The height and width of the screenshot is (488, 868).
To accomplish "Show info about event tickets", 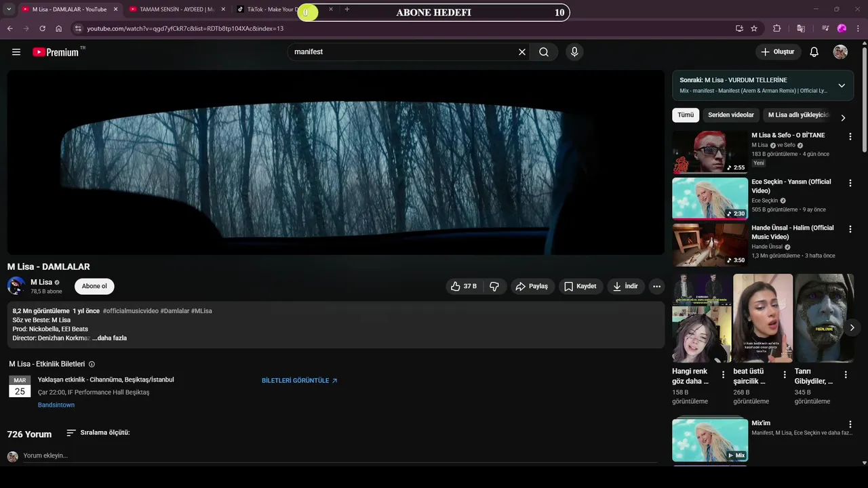I will click(x=92, y=365).
